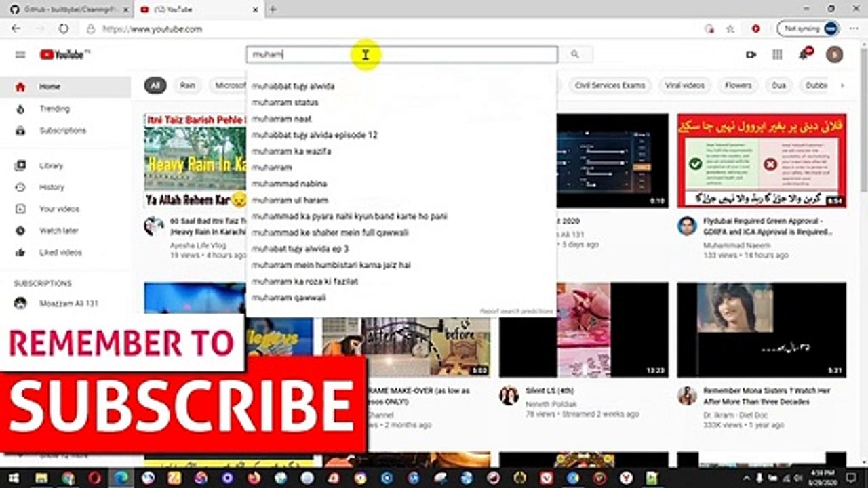The height and width of the screenshot is (488, 868).
Task: Go back with the browser back arrow
Action: click(16, 28)
